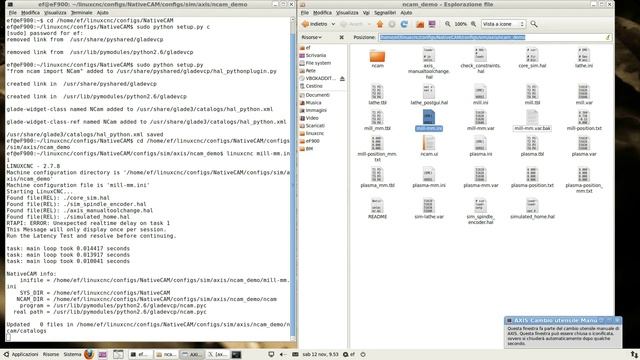This screenshot has height=360, width=640.
Task: Click the clock showing sab 12 nov, 9.53
Action: tap(320, 354)
